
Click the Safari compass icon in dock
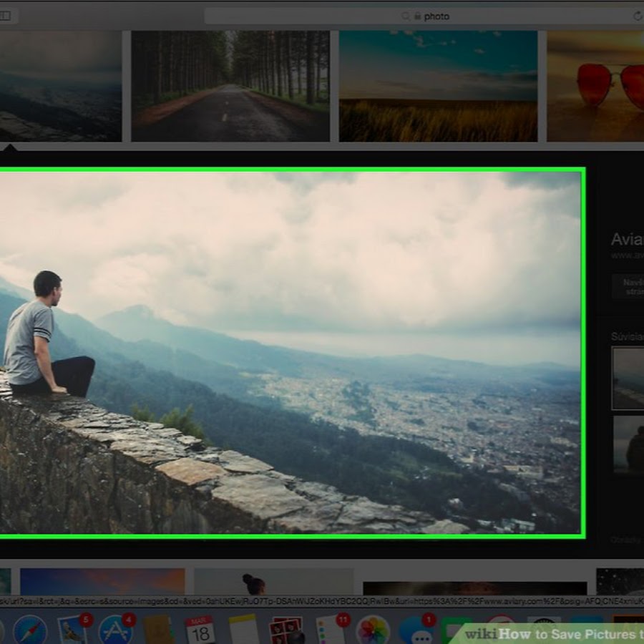[29, 630]
